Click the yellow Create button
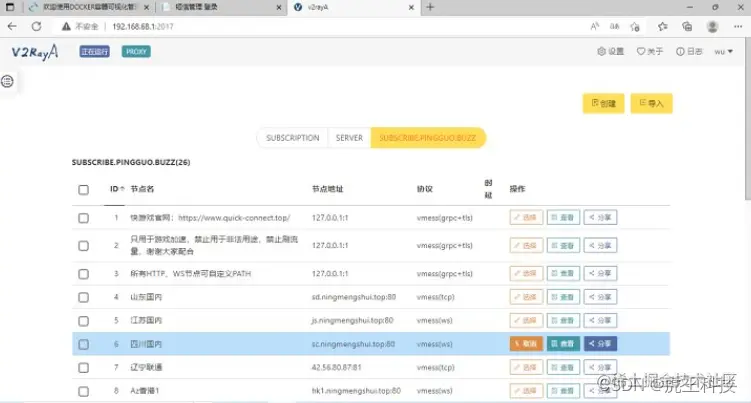This screenshot has height=403, width=751. point(603,104)
